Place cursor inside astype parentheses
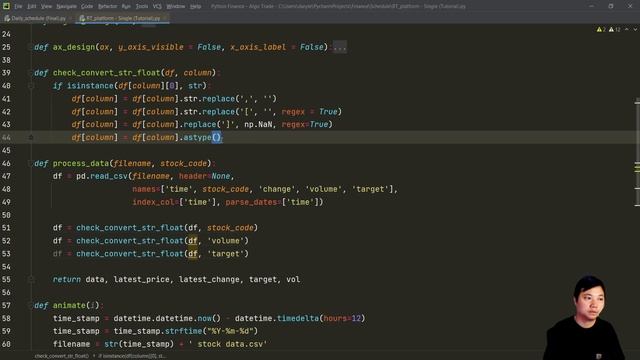 (216, 138)
